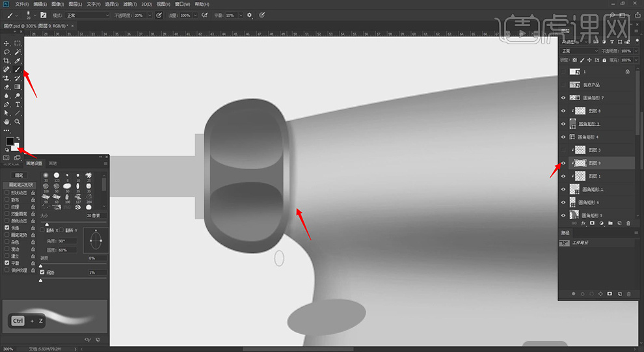This screenshot has height=352, width=644.
Task: Select the Healing Brush tool
Action: [x=6, y=70]
